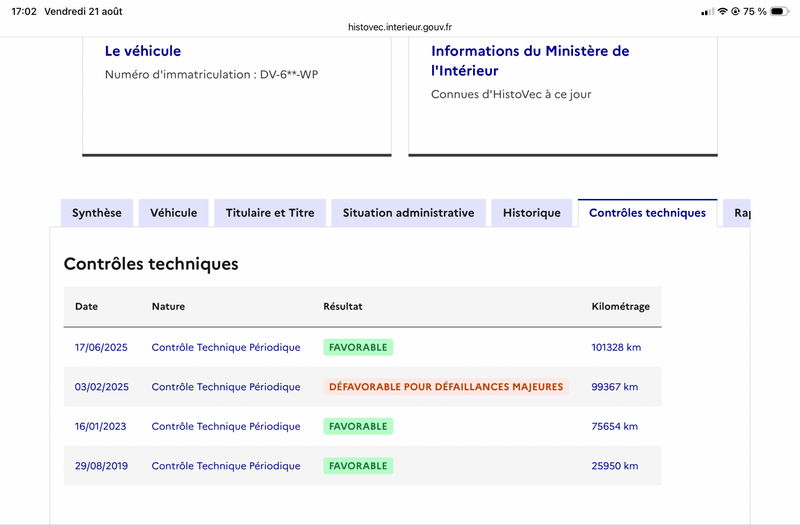Tap the histovec.interieur.gouv.fr address bar
This screenshot has height=525, width=800.
(400, 27)
